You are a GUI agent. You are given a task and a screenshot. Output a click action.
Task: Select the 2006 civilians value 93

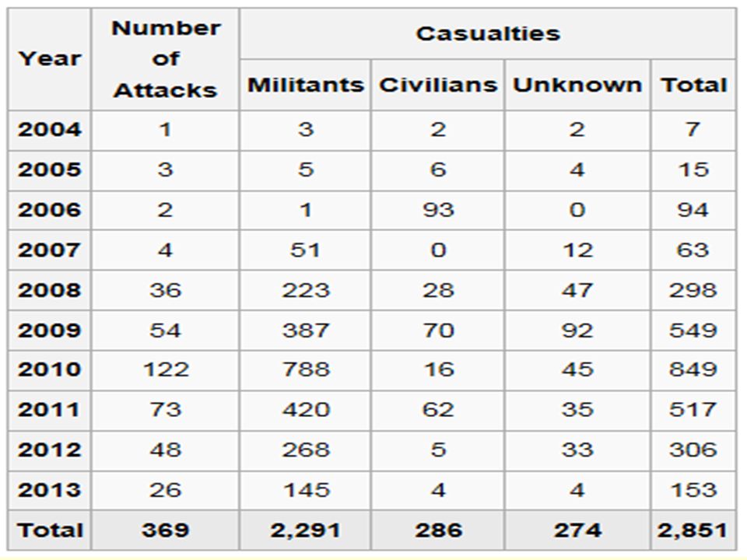[x=438, y=210]
